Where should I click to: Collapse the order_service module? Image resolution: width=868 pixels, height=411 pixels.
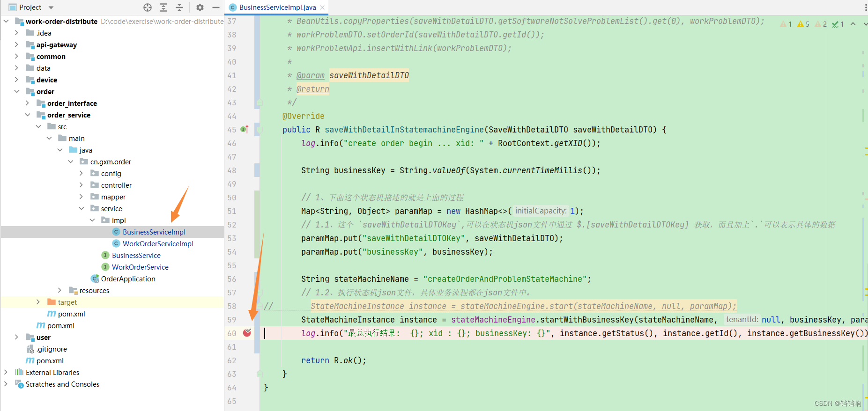click(x=28, y=115)
